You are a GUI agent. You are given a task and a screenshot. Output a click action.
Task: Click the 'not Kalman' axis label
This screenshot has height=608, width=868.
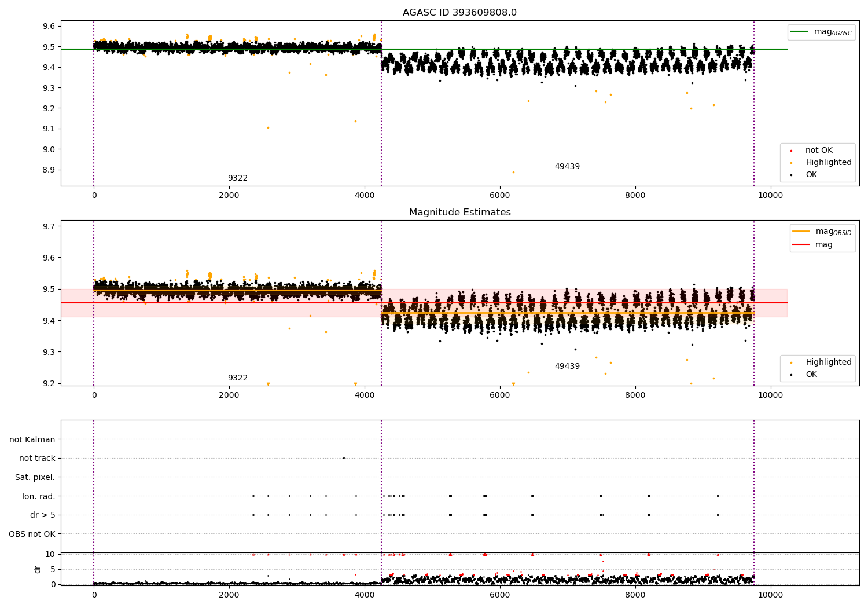[32, 440]
